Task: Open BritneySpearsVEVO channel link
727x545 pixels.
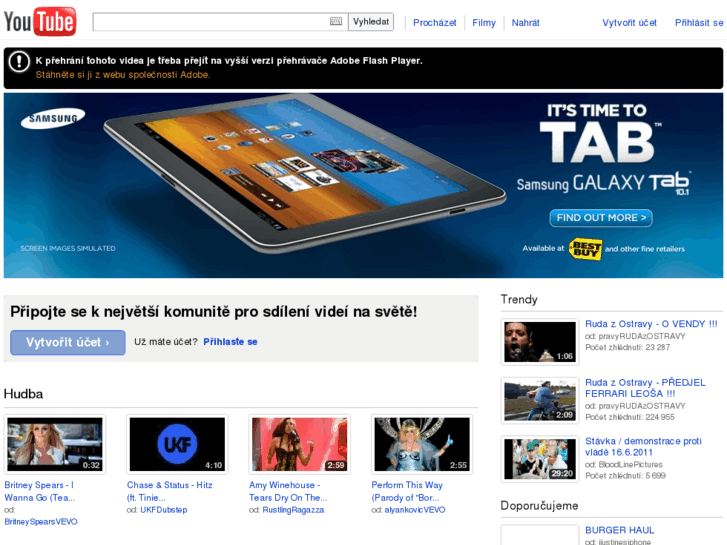Action: pos(41,522)
